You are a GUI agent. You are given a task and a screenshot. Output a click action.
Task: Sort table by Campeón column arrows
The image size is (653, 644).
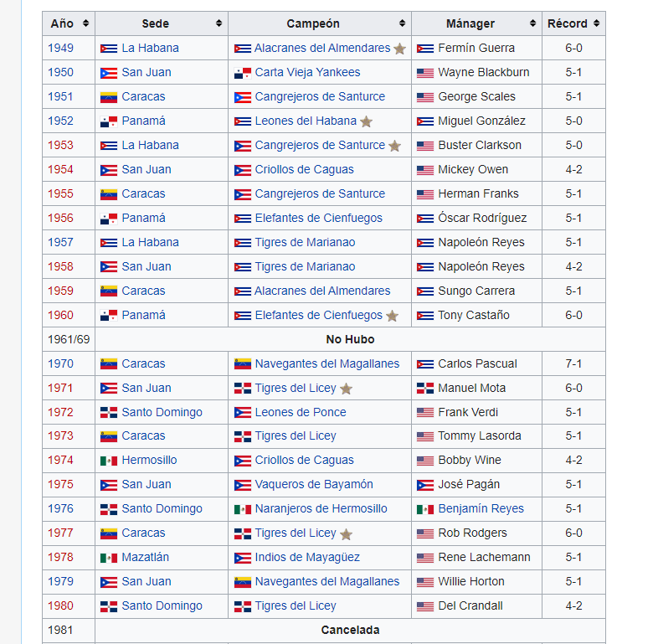click(x=402, y=23)
